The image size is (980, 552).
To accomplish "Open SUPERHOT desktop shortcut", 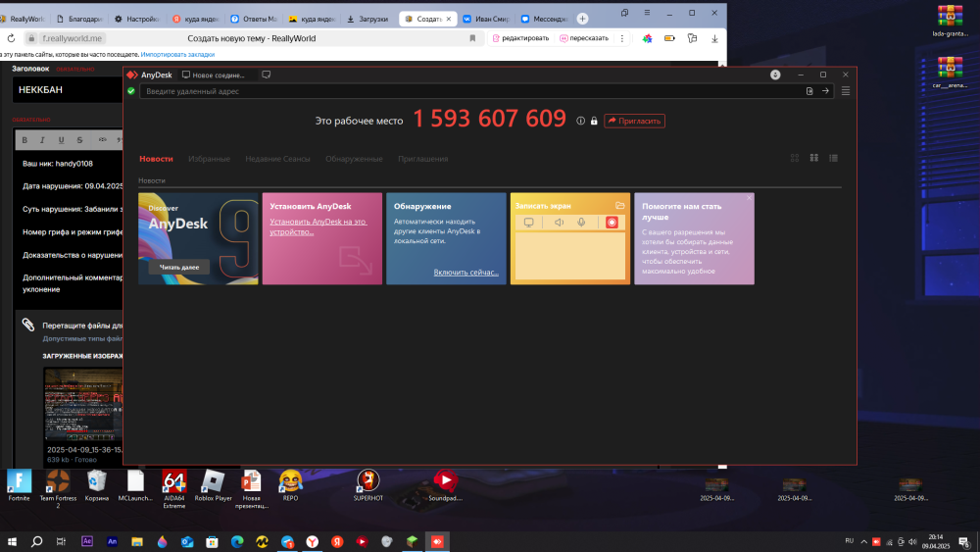I will [368, 485].
